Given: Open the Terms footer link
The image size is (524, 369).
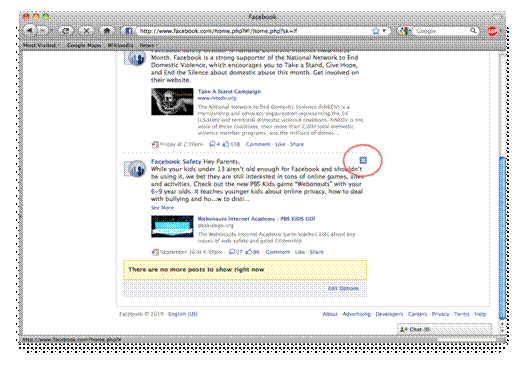Looking at the screenshot, I should coord(462,314).
